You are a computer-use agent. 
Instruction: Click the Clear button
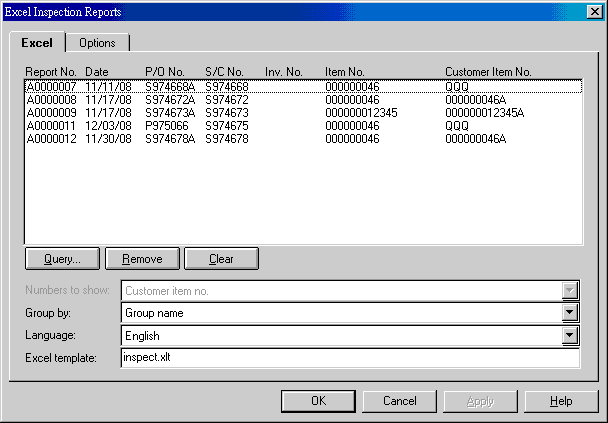221,259
